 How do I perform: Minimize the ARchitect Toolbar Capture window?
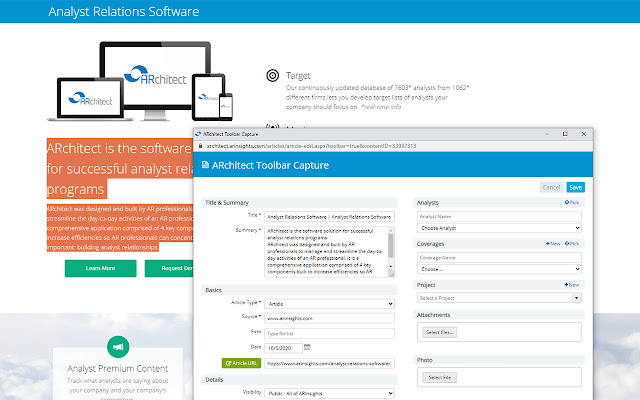point(547,134)
